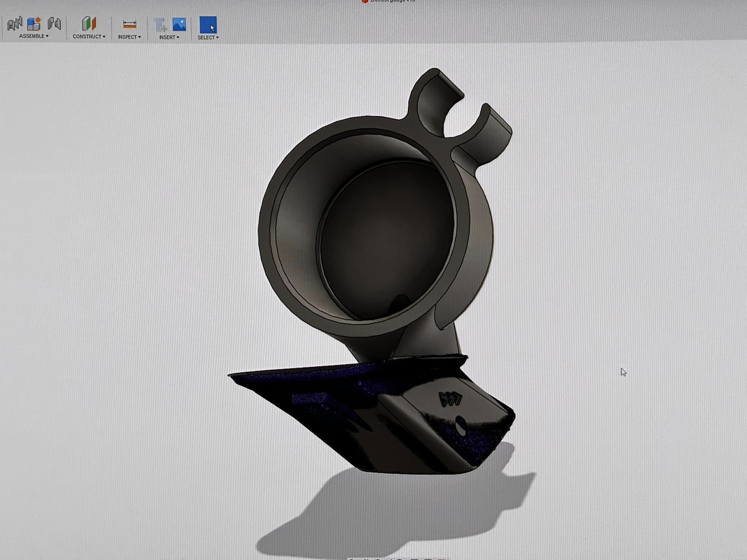Click the New Component icon with orange star

tap(34, 24)
